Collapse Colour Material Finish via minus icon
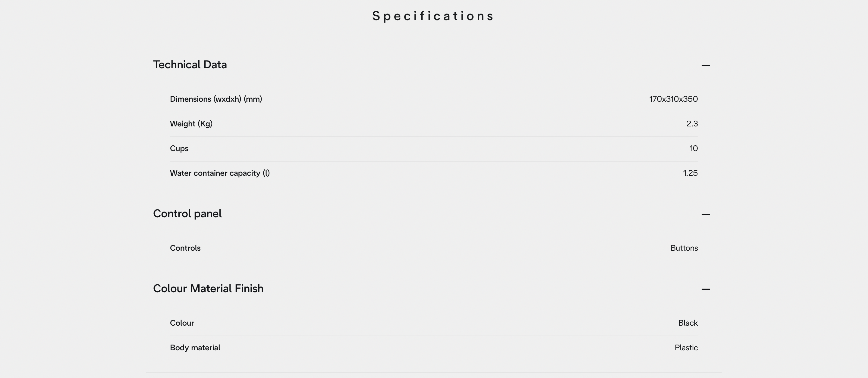Viewport: 868px width, 378px height. click(706, 289)
